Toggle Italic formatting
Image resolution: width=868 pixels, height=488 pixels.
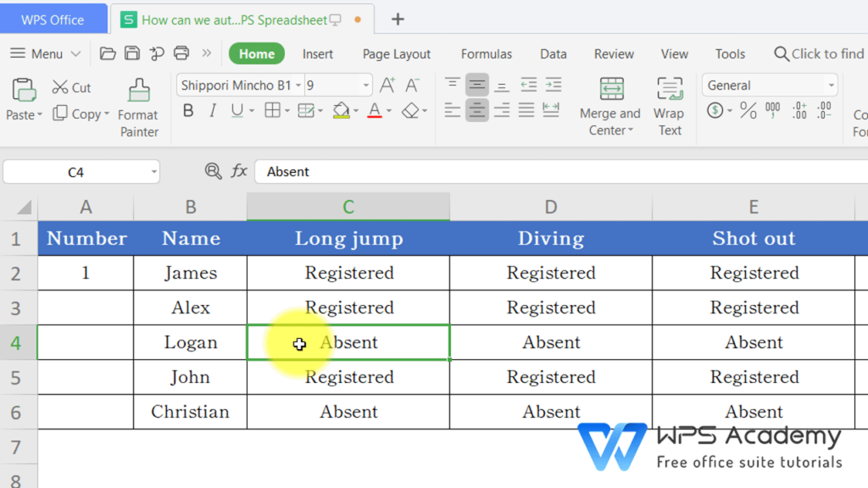(213, 110)
